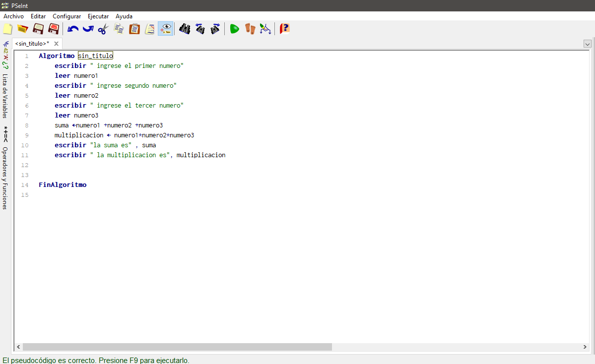595x364 pixels.
Task: Open search with the binoculars icon
Action: coord(185,29)
